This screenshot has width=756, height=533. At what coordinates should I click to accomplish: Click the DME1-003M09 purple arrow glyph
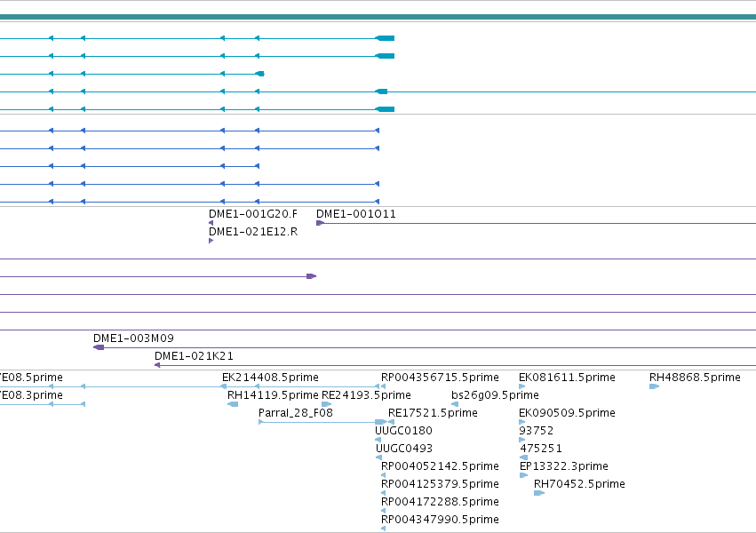pos(99,347)
